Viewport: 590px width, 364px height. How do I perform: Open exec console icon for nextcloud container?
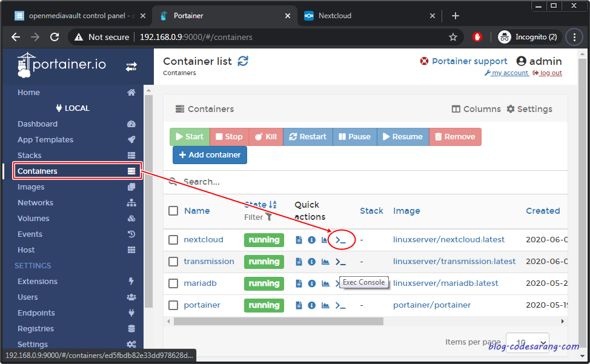point(340,240)
